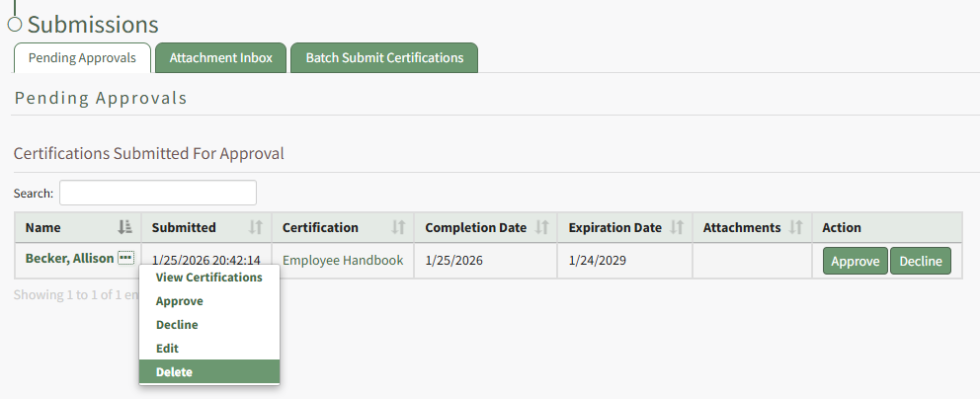Viewport: 980px width, 399px height.
Task: Switch to Pending Approvals tab
Action: click(x=82, y=58)
